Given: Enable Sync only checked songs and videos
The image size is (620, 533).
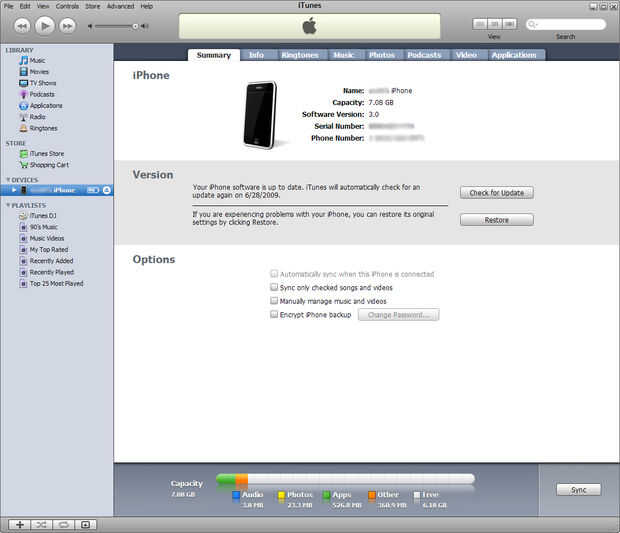Looking at the screenshot, I should (274, 287).
